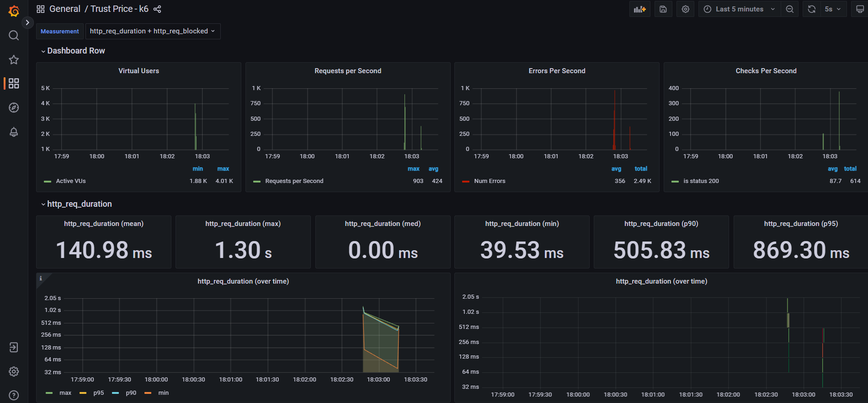Toggle the p95 series in duration legend
The height and width of the screenshot is (403, 868).
(99, 393)
